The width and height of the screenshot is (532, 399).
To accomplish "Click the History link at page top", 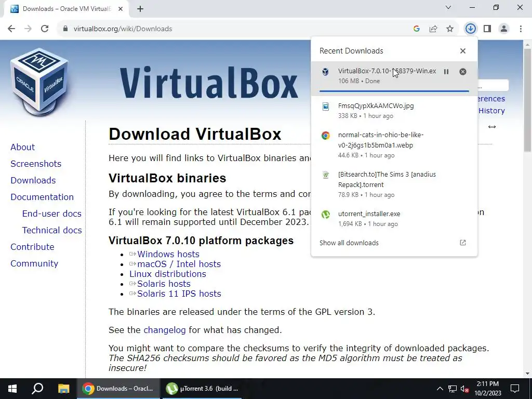I will point(491,111).
